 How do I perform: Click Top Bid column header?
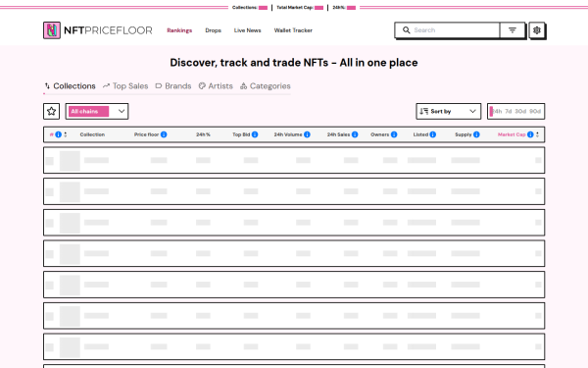pyautogui.click(x=241, y=134)
